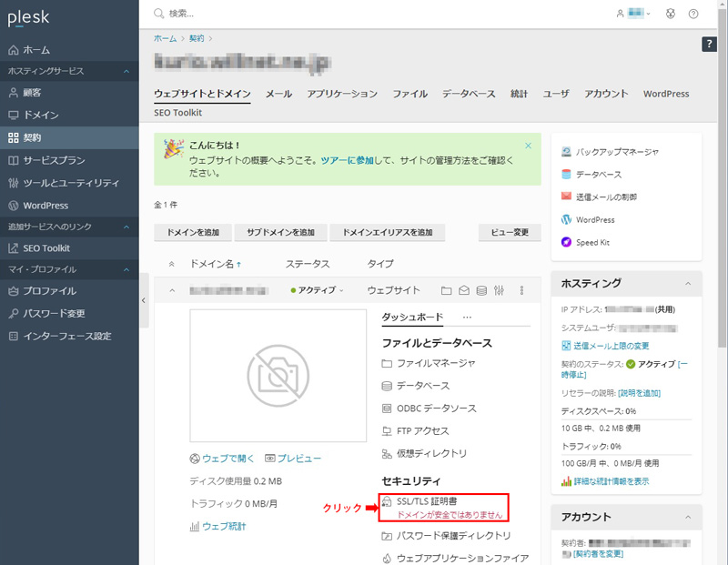Collapse the domain row details chevron
Image resolution: width=728 pixels, height=565 pixels.
point(171,290)
